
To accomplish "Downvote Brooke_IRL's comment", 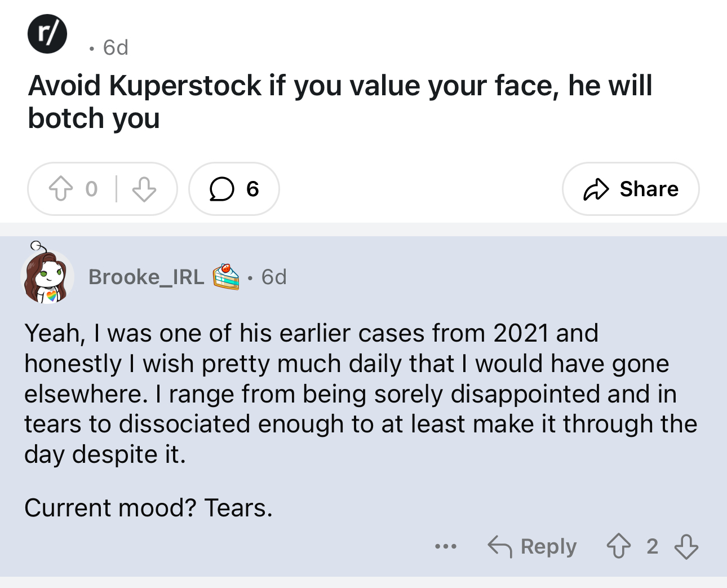I will pos(686,546).
